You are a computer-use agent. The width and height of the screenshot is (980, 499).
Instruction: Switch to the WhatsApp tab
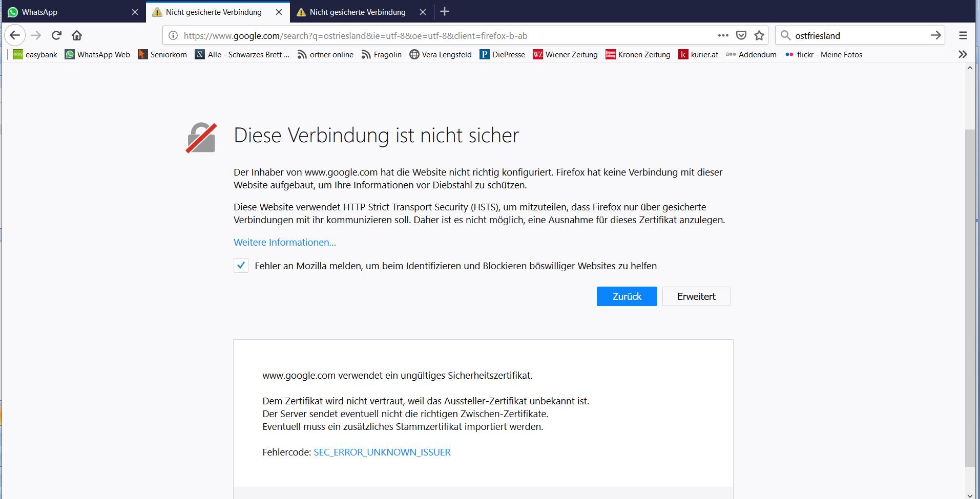point(67,12)
